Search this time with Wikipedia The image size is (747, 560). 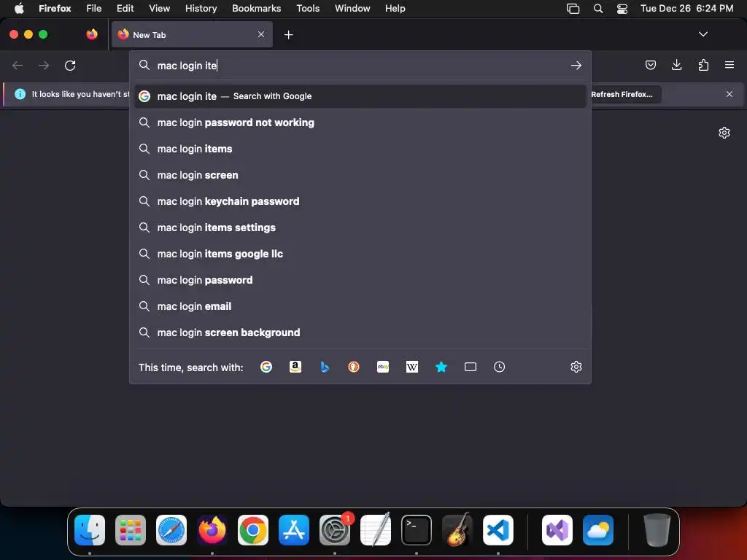tap(412, 367)
